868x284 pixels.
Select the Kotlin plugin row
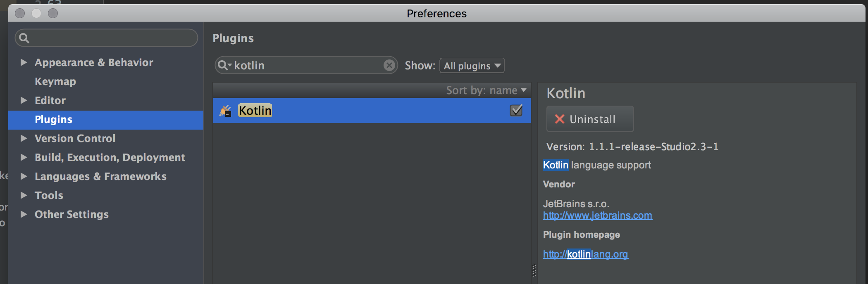tap(372, 111)
